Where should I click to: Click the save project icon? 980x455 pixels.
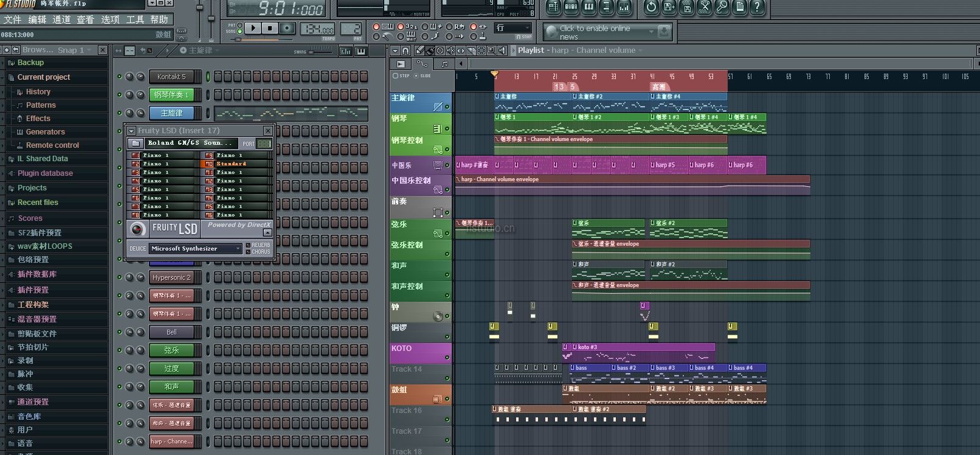click(x=669, y=7)
